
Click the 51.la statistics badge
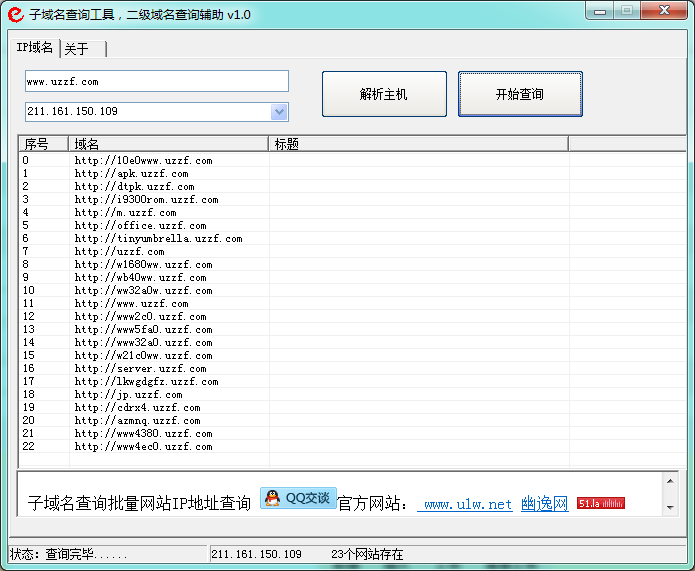click(601, 503)
